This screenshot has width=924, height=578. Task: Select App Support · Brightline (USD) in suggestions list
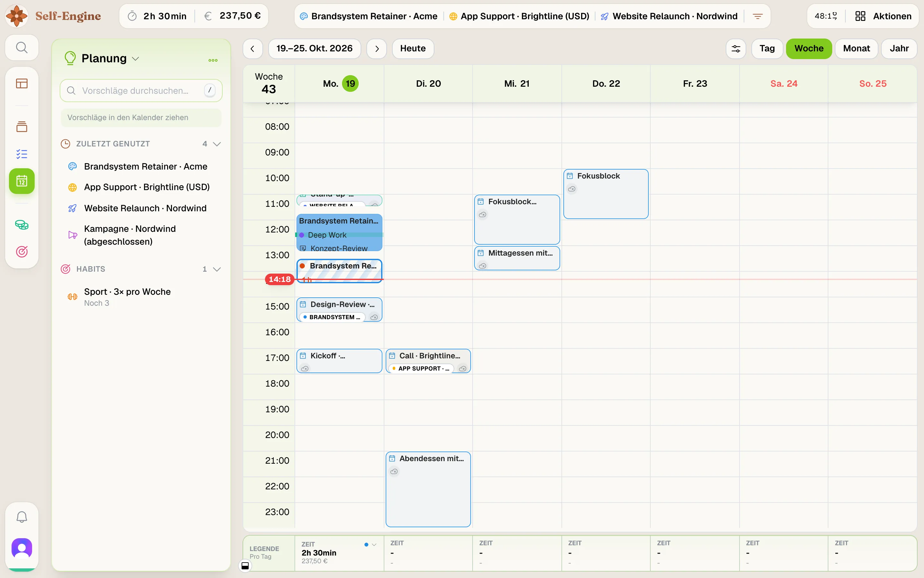tap(141, 187)
